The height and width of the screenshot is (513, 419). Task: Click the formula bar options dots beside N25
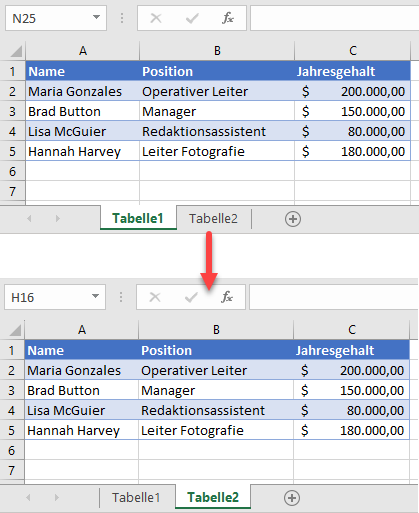(122, 18)
